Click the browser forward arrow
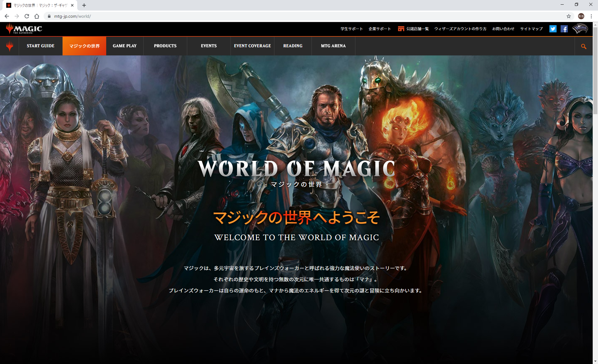 tap(17, 16)
